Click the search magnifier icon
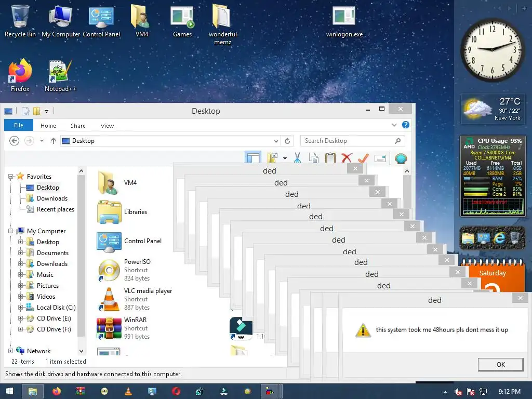The image size is (532, 399). tap(397, 141)
